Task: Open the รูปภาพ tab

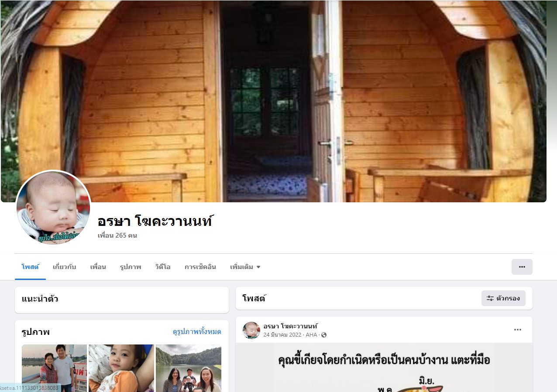Action: coord(131,267)
